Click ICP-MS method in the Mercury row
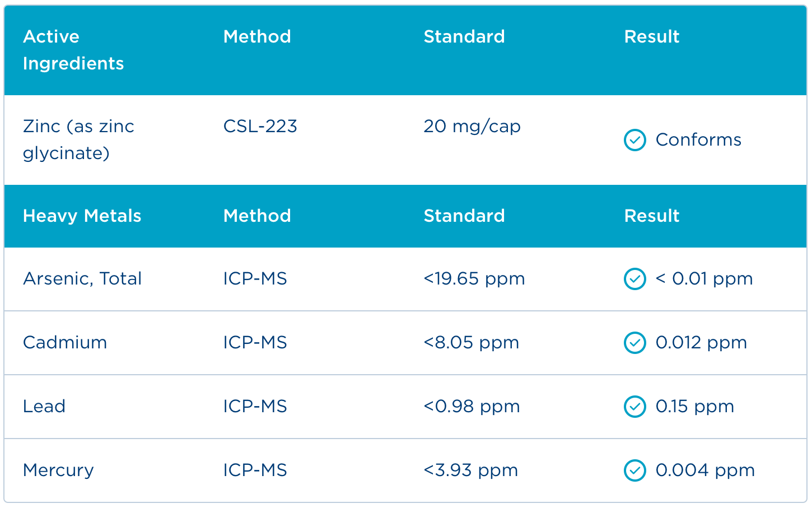Viewport: 812px width, 508px height. 255,470
